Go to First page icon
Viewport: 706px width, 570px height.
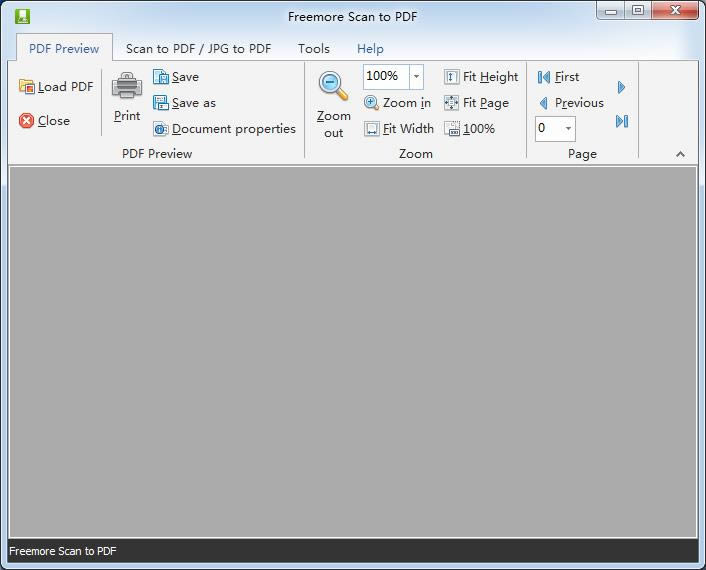click(543, 77)
